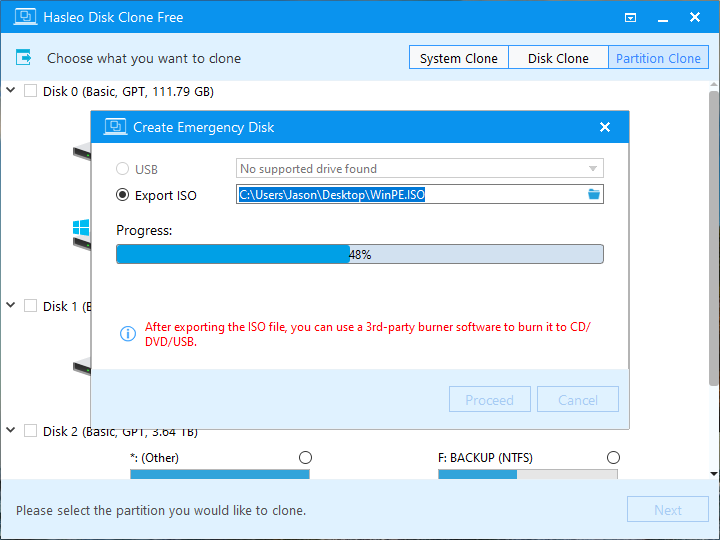This screenshot has height=540, width=720.
Task: Switch to the System Clone tab
Action: [x=458, y=58]
